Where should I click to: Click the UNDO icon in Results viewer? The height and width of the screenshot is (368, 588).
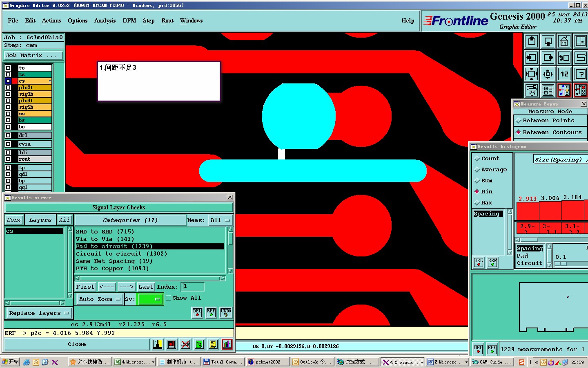tap(226, 313)
